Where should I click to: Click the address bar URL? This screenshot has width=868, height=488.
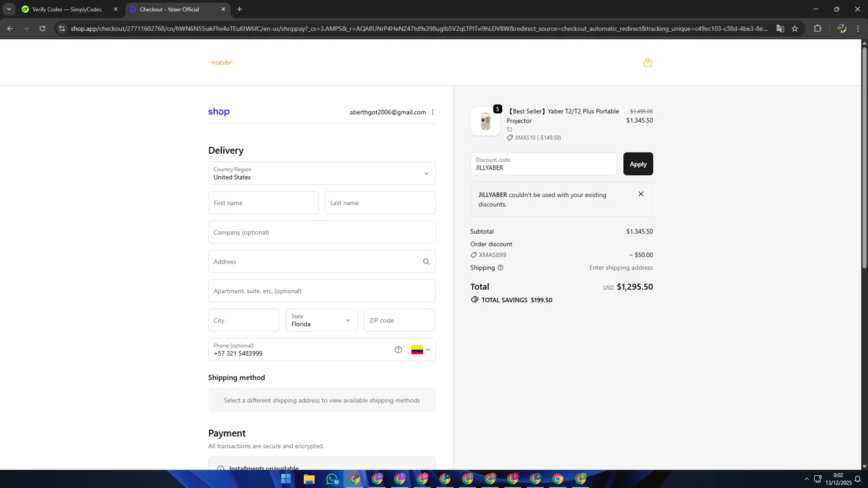tap(419, 28)
